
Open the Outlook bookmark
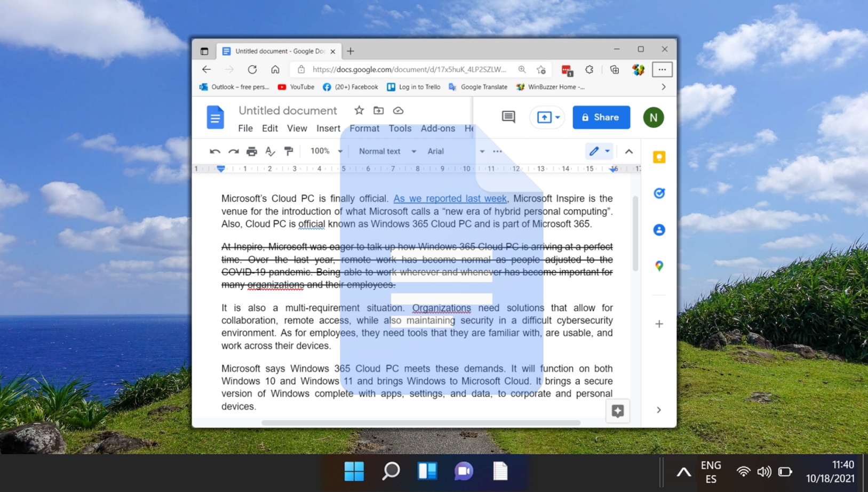coord(234,87)
